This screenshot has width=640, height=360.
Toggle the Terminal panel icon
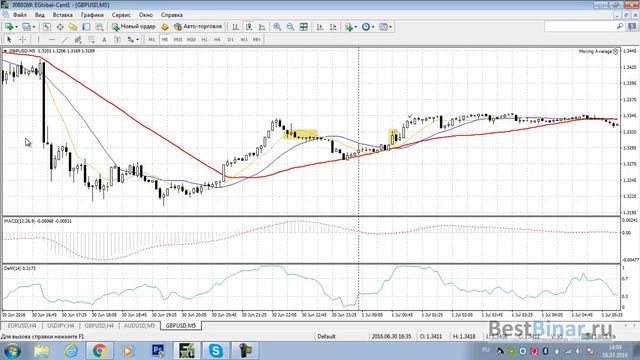[x=86, y=27]
